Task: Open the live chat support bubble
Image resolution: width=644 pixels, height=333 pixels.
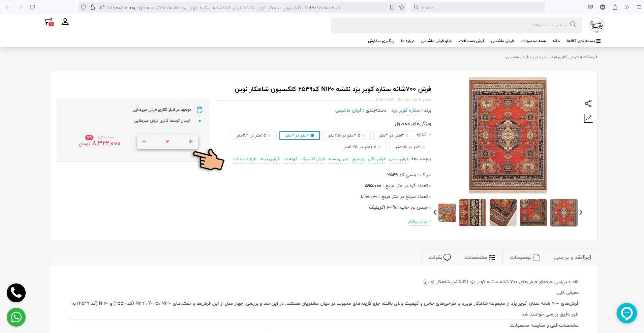Action: tap(627, 313)
